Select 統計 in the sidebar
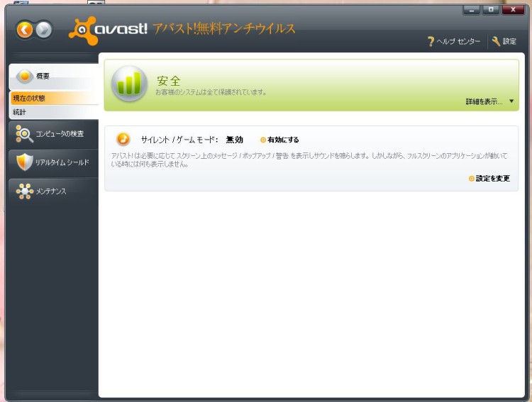This screenshot has height=402, width=532. [x=55, y=112]
